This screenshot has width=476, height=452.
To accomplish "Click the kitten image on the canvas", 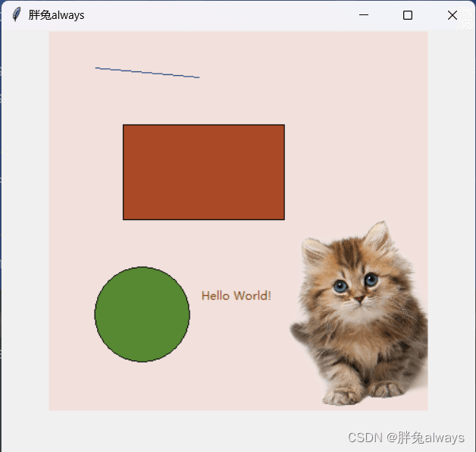I will tap(359, 313).
